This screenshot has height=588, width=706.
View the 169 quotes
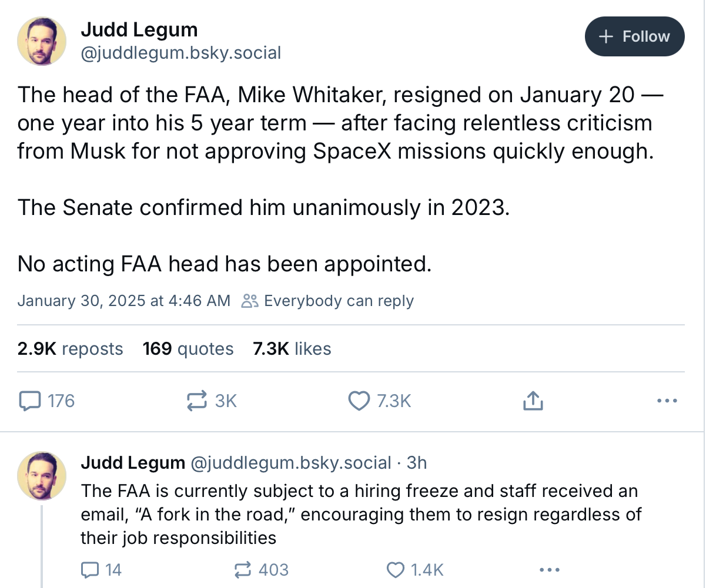[x=188, y=349]
